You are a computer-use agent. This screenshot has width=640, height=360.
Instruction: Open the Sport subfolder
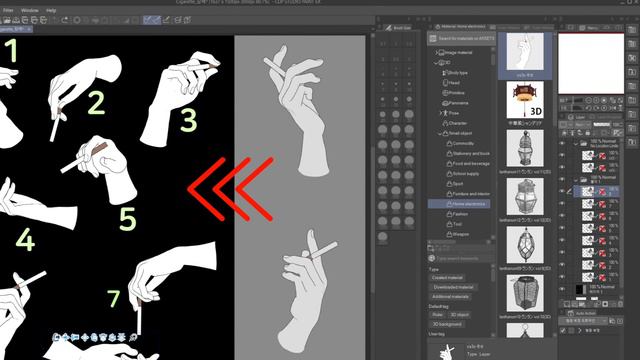click(455, 184)
